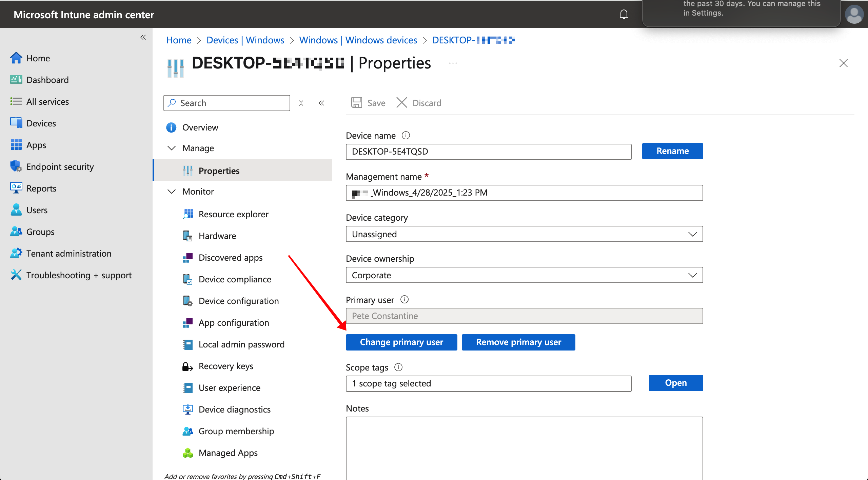868x480 pixels.
Task: Focus the resource menu Search box
Action: click(227, 103)
